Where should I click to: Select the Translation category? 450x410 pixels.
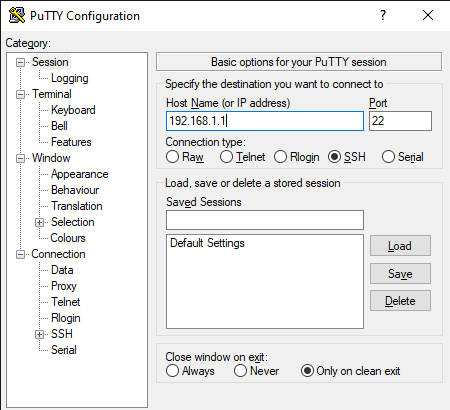[77, 206]
